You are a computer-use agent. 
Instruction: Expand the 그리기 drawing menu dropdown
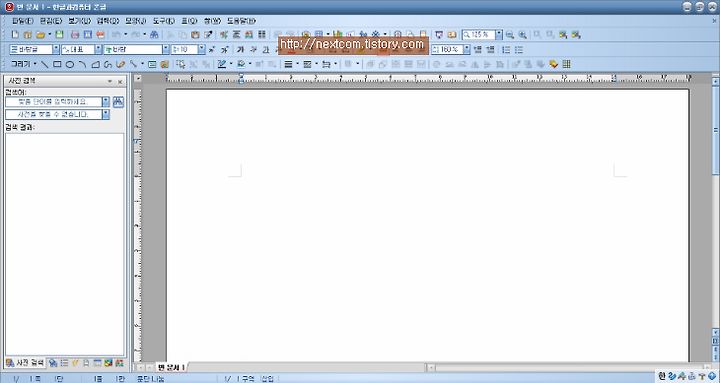pyautogui.click(x=35, y=64)
